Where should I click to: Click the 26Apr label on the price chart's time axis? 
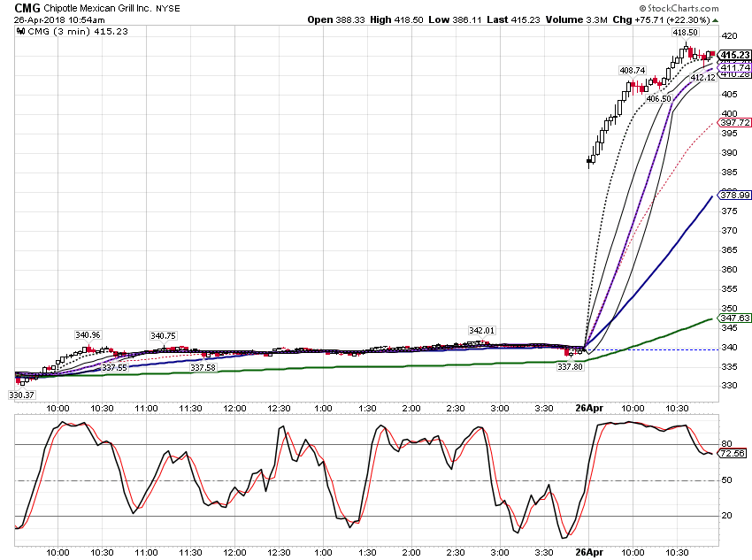pos(589,408)
